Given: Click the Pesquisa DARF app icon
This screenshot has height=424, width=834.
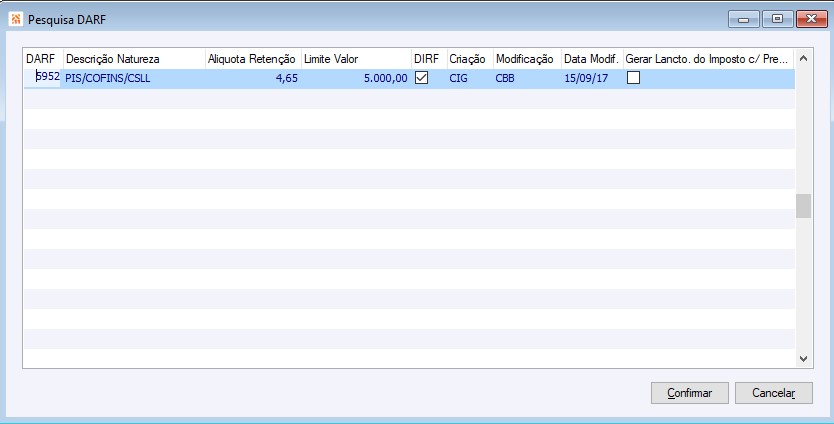Looking at the screenshot, I should click(x=15, y=20).
